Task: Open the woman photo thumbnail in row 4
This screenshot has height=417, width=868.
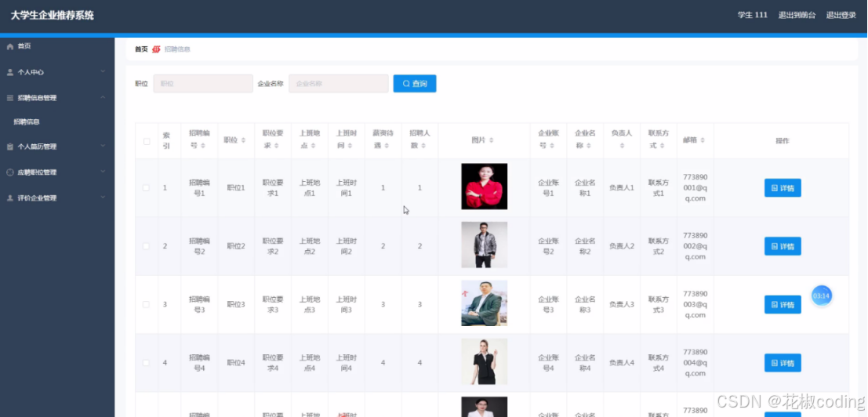Action: [485, 361]
